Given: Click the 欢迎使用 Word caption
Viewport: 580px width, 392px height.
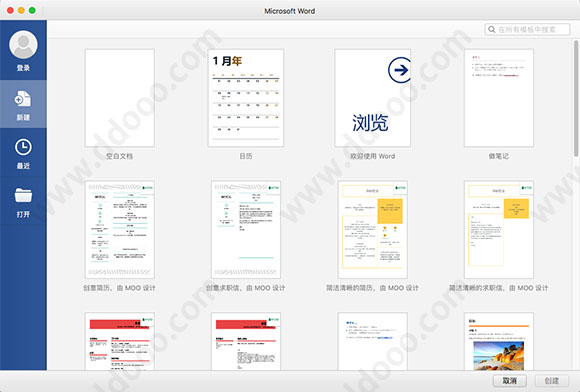Looking at the screenshot, I should tap(372, 156).
